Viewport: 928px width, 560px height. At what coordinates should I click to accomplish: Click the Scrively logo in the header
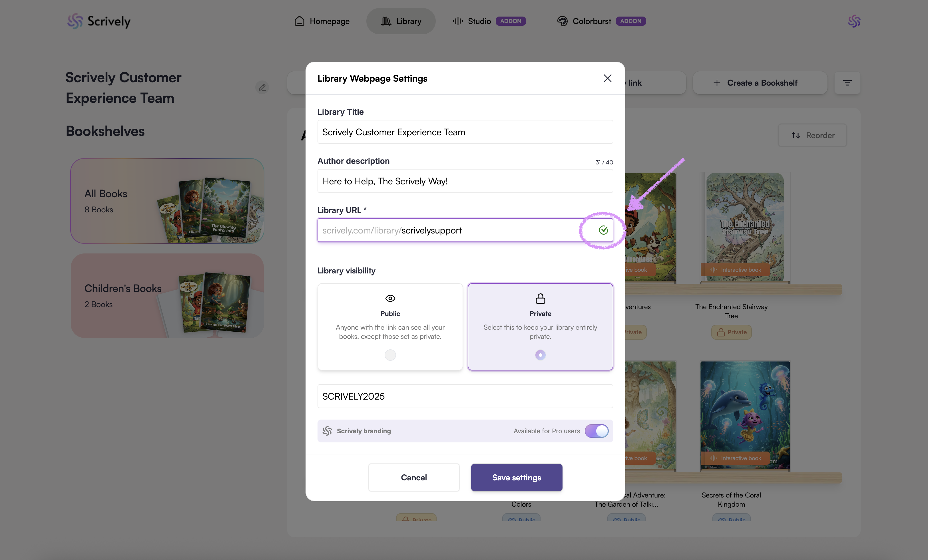point(99,21)
